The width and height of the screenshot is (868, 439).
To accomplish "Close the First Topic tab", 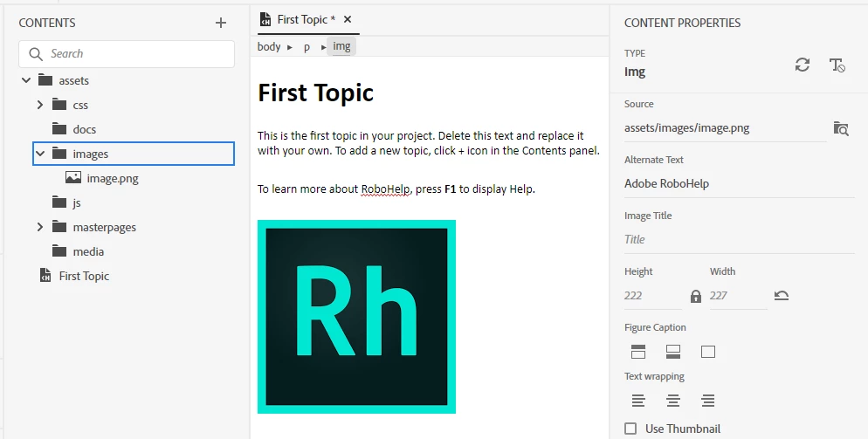I will [x=348, y=19].
